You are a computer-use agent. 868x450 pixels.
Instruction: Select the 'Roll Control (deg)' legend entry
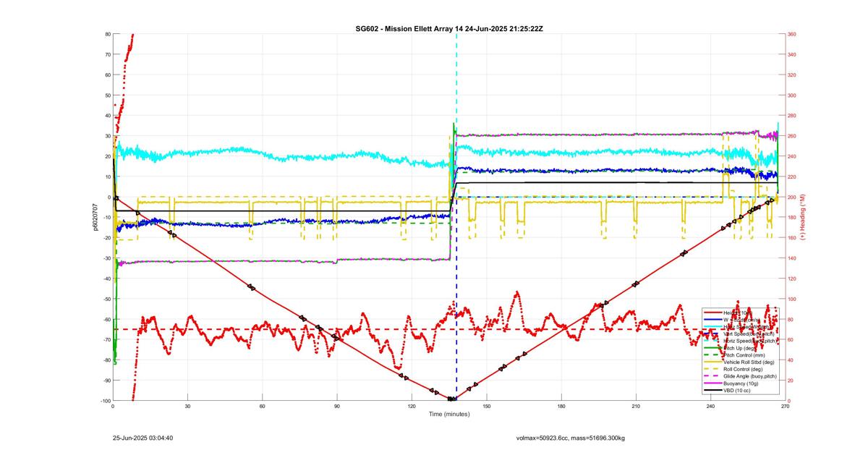(743, 369)
